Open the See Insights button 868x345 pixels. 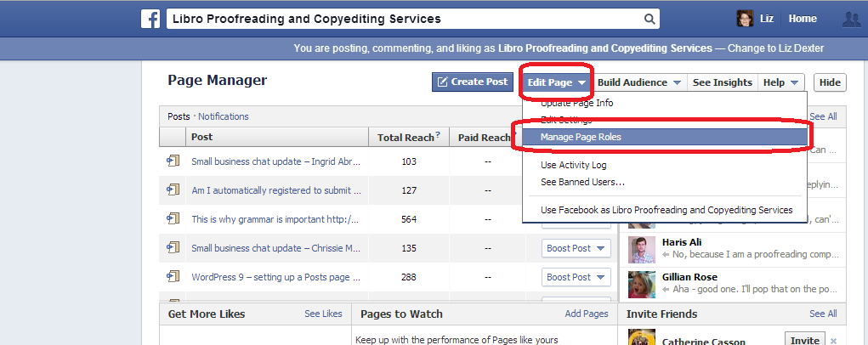point(722,82)
